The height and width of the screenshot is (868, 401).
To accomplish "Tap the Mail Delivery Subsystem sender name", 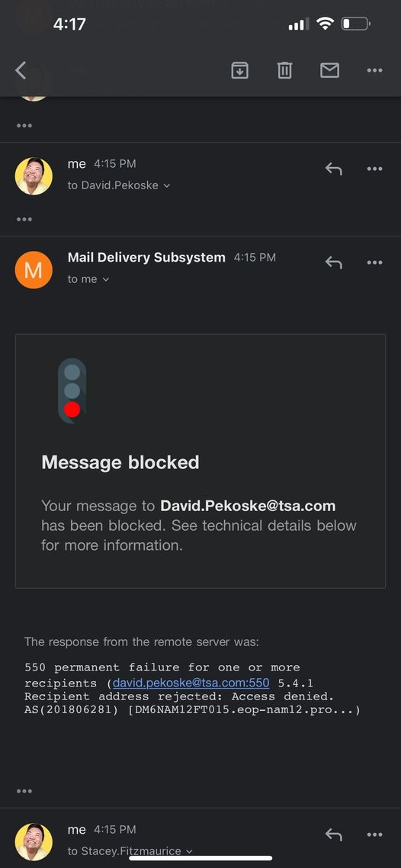I will tap(146, 257).
